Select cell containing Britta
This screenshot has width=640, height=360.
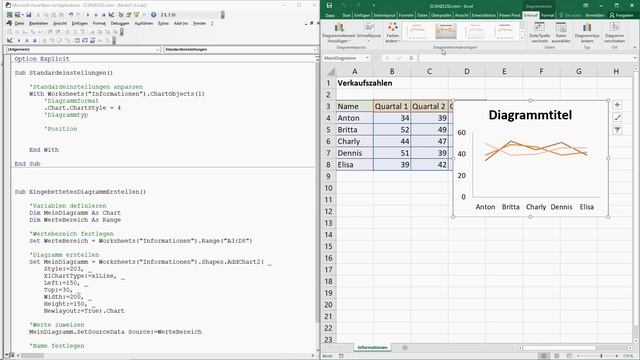(x=354, y=130)
